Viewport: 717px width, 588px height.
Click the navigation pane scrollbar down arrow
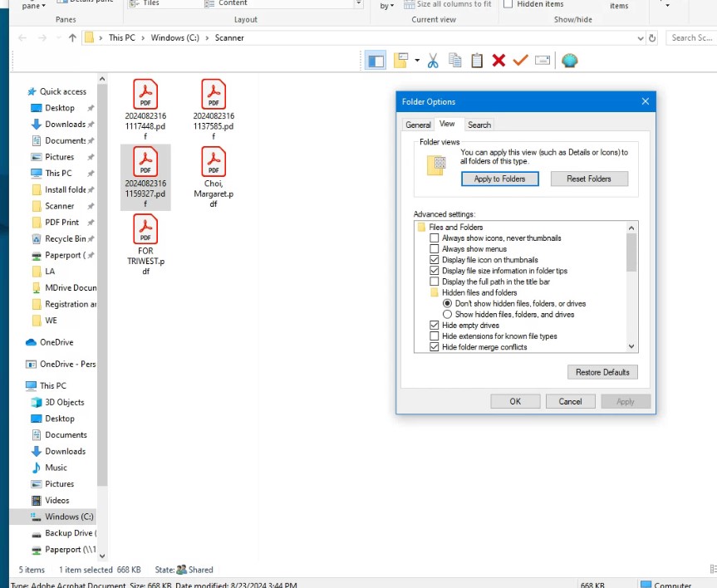102,556
